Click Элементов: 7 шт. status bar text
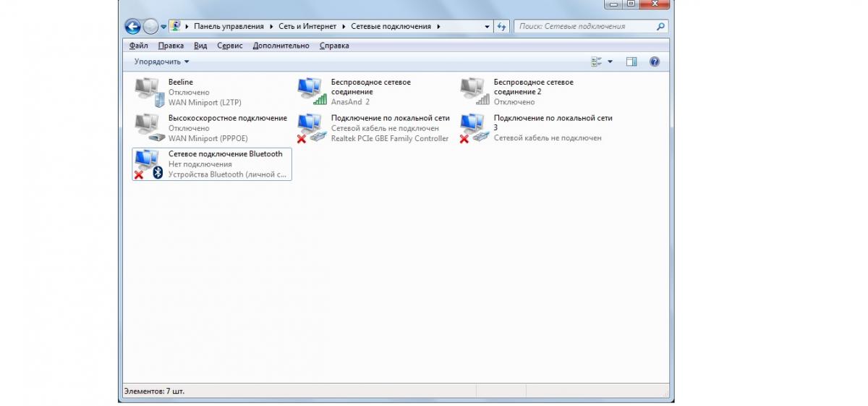This screenshot has height=406, width=868. coord(154,391)
